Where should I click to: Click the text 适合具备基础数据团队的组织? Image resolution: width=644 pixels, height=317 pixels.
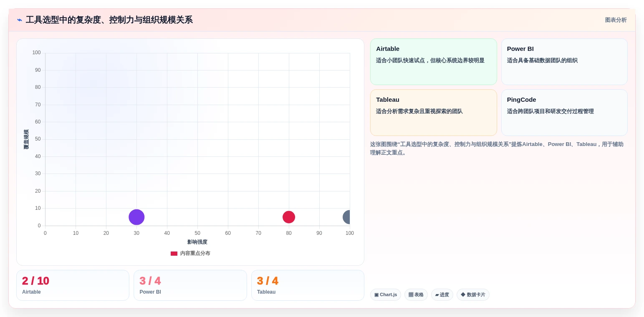click(542, 60)
